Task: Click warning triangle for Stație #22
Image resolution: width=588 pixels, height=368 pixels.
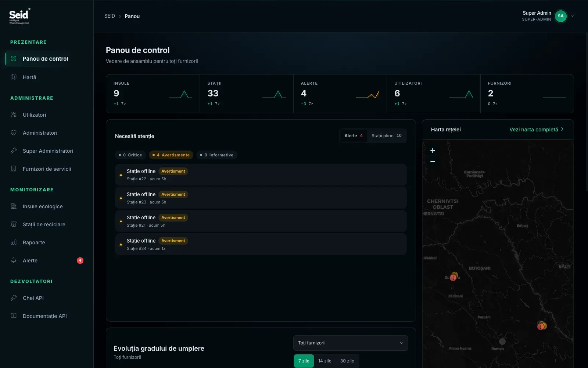Action: 121,175
